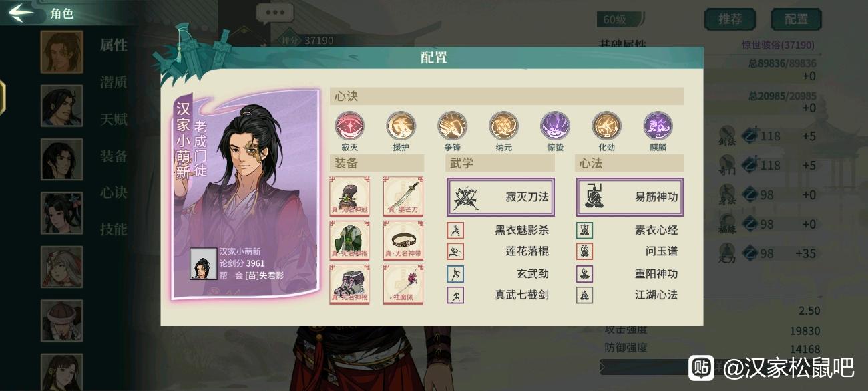Select the 袪魔佩 equipment slot
Image resolution: width=868 pixels, height=391 pixels.
tap(403, 285)
